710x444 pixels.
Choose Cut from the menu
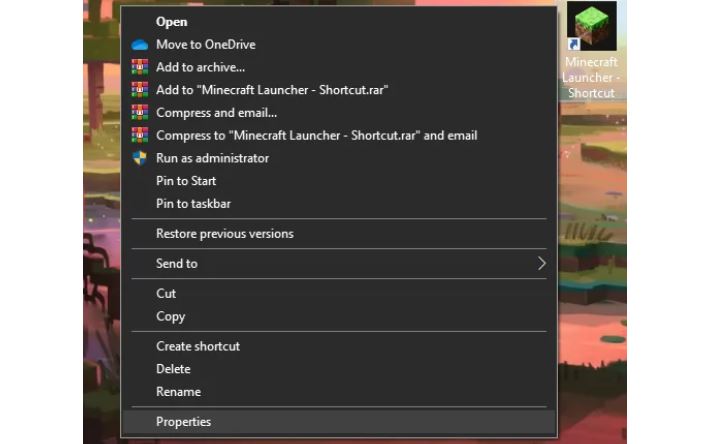coord(339,293)
